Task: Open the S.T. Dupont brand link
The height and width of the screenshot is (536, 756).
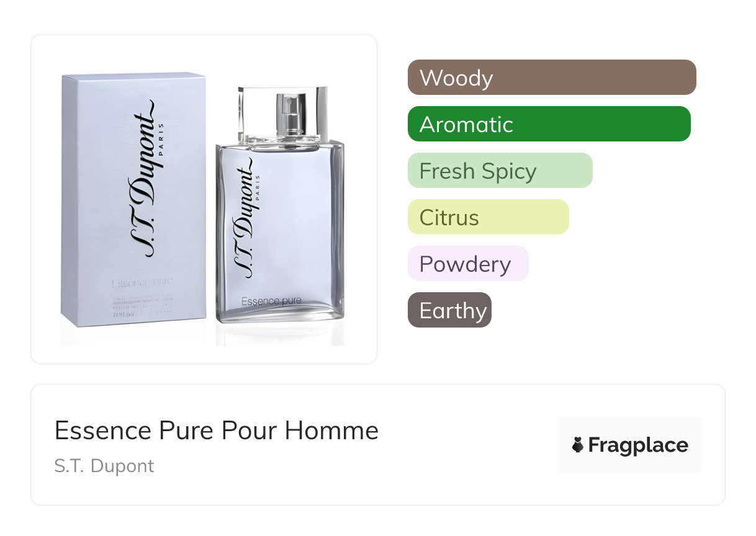Action: (x=104, y=466)
